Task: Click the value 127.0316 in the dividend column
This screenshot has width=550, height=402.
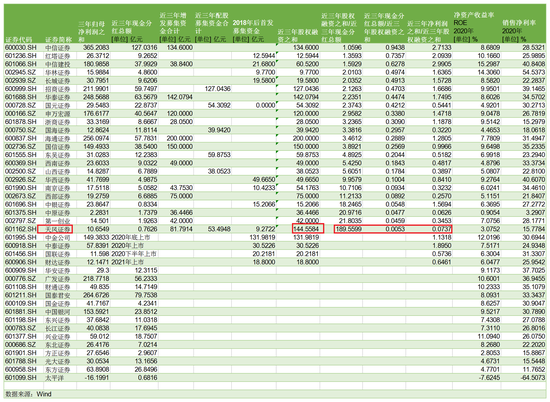Action: 144,47
